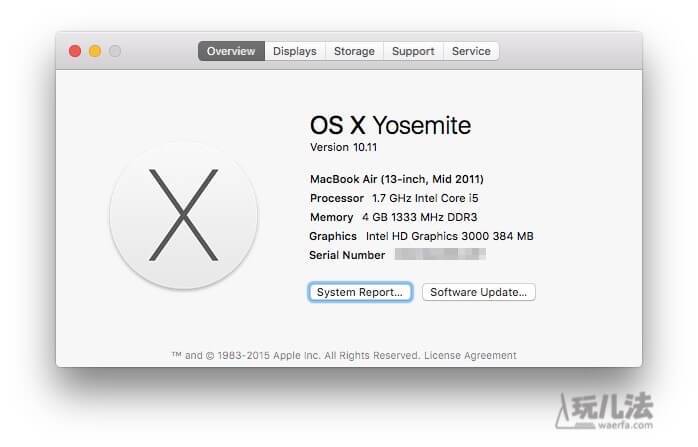Click the Memory 4 GB 1333 MHz DDR3 line
The width and height of the screenshot is (698, 447).
click(394, 217)
